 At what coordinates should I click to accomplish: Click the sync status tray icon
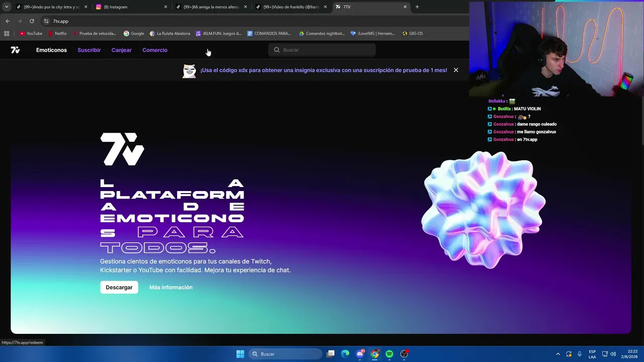pyautogui.click(x=569, y=354)
